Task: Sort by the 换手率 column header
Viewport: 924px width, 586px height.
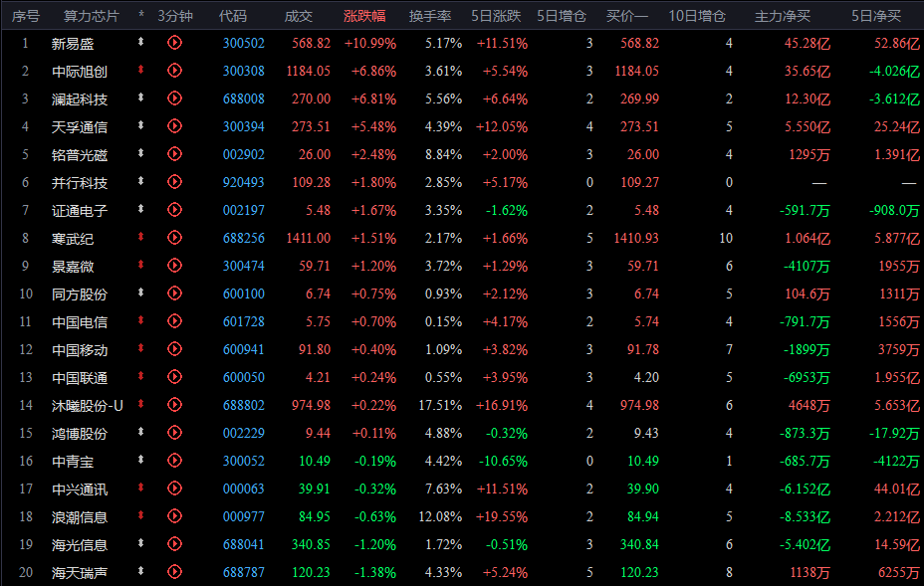Action: tap(430, 16)
